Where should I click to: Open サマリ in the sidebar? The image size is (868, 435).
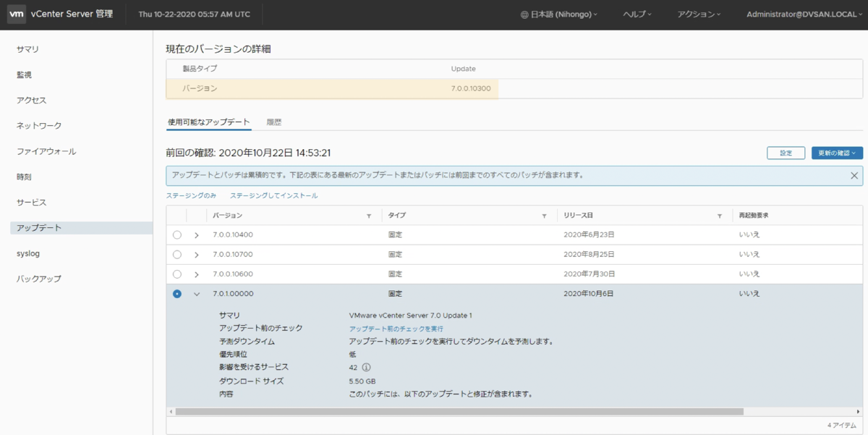27,49
